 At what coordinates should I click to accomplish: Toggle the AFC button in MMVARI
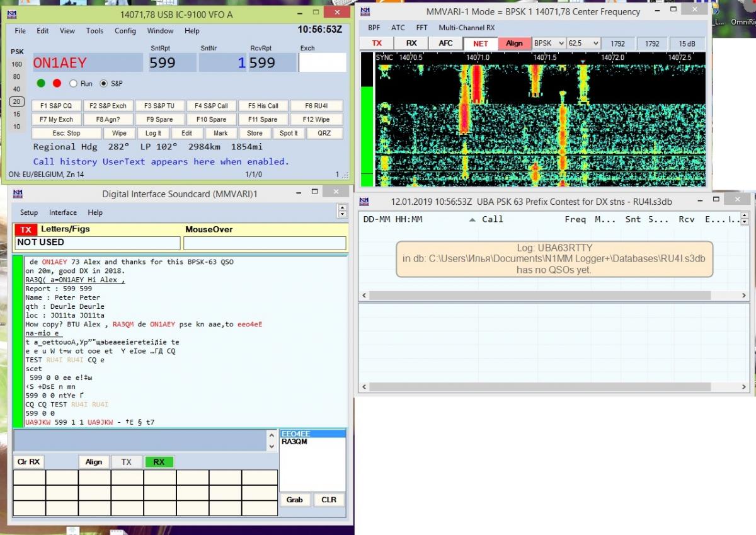pyautogui.click(x=445, y=43)
